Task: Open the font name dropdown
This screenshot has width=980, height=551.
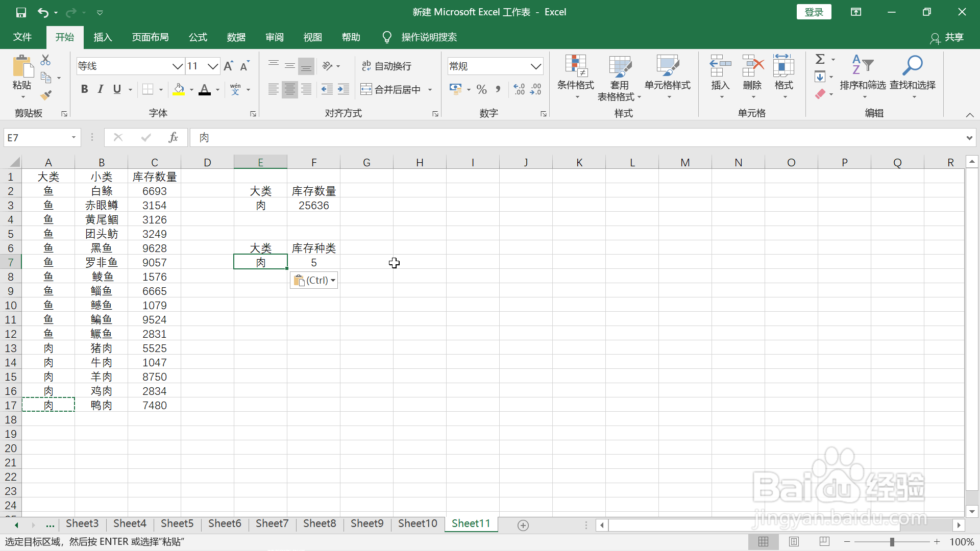Action: coord(177,66)
